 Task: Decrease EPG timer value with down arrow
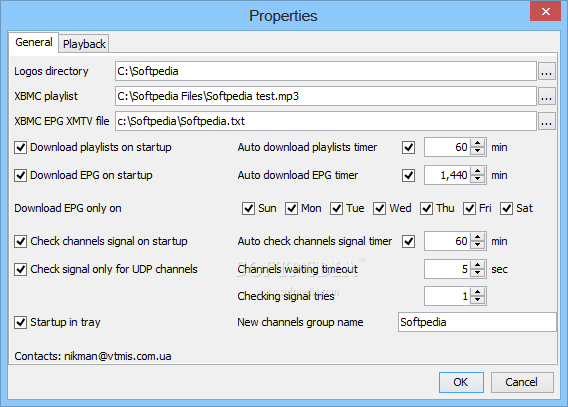click(x=478, y=179)
